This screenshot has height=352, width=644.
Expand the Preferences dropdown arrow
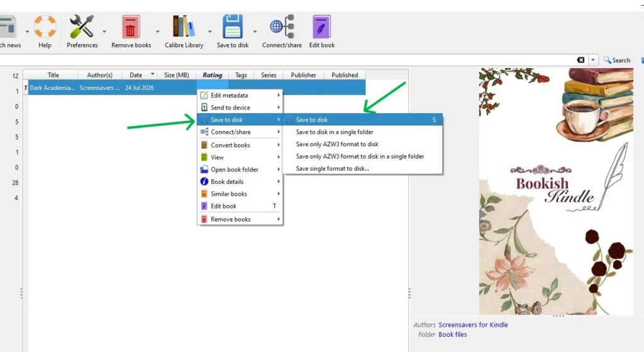[x=104, y=31]
